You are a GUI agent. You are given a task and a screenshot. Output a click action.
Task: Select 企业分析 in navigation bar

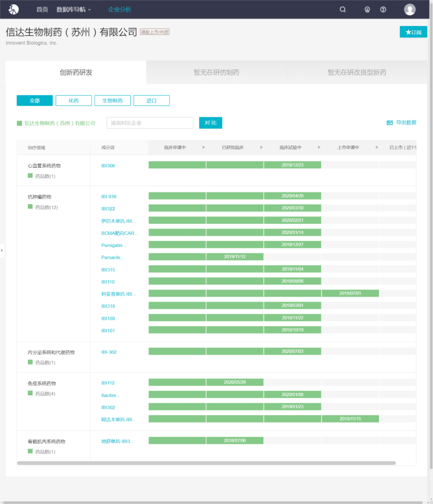(119, 10)
